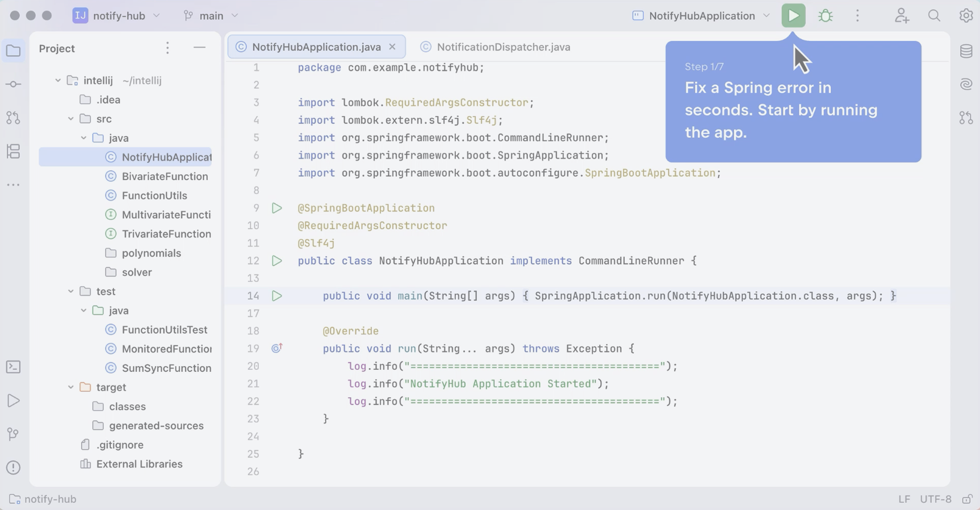Show more tool windows ellipsis
This screenshot has width=980, height=510.
tap(13, 185)
